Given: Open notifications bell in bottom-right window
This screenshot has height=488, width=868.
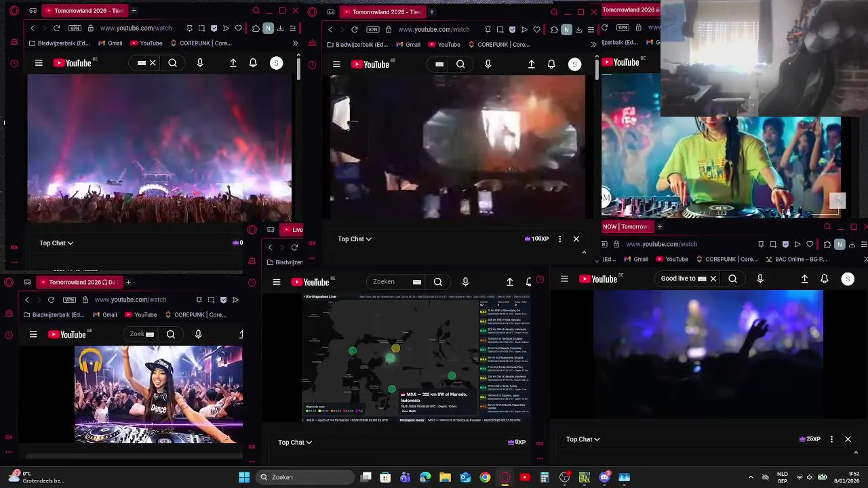Looking at the screenshot, I should [825, 279].
